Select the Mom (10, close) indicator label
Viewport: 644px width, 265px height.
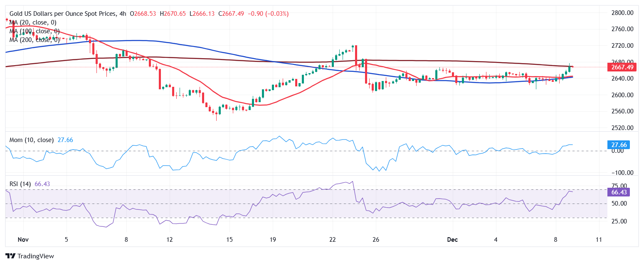click(32, 140)
